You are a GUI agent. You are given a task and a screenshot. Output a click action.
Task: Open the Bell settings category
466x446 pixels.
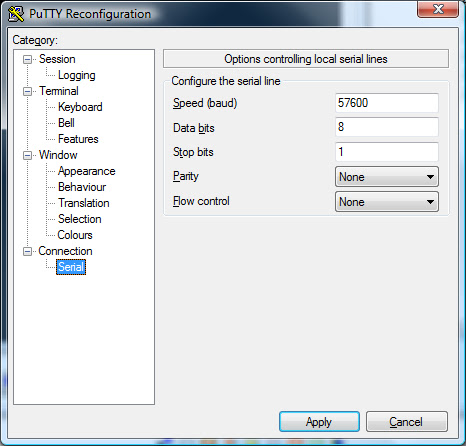(x=66, y=123)
